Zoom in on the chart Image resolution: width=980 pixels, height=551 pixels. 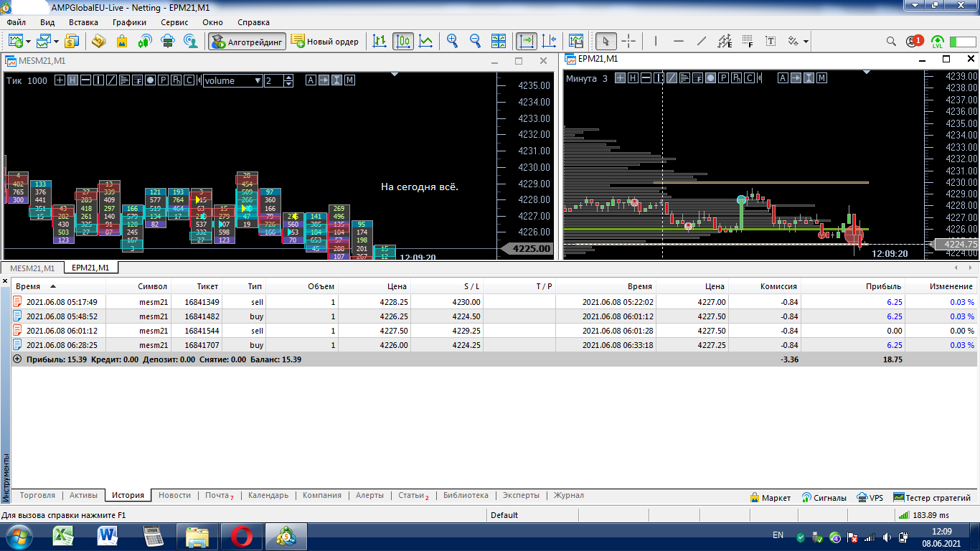[x=452, y=41]
